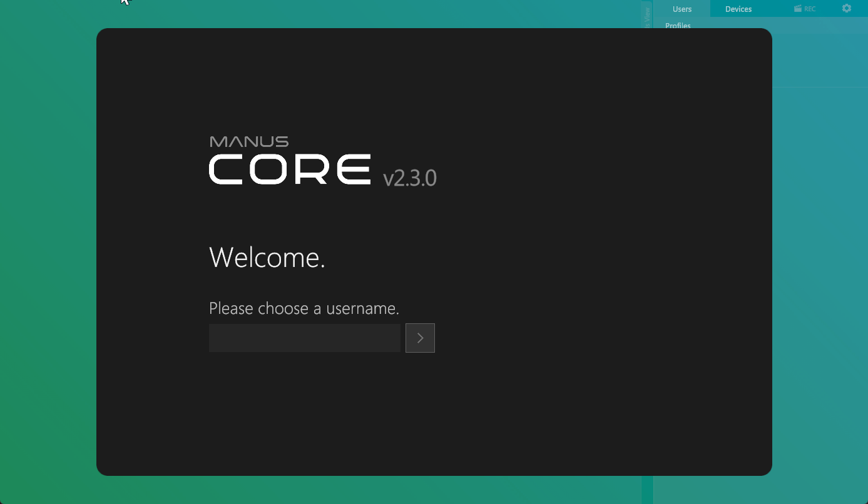Screen dimensions: 868x504
Task: Click the letter E of the CORE logo
Action: [353, 169]
